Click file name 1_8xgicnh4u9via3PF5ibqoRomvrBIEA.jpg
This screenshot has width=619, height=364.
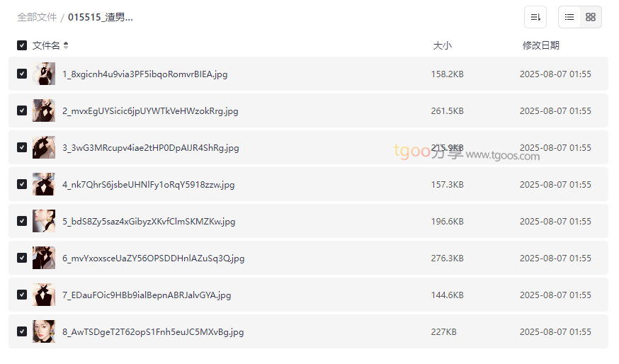click(144, 74)
